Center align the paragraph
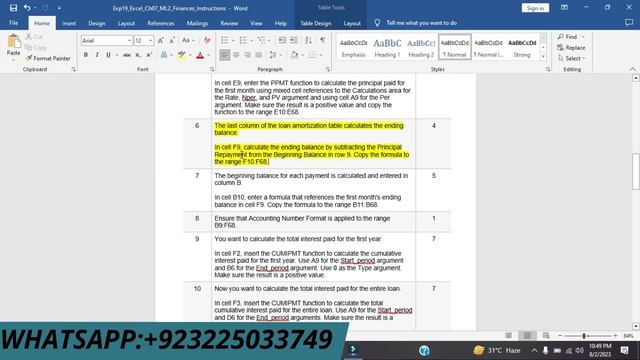This screenshot has width=640, height=360. [236, 55]
